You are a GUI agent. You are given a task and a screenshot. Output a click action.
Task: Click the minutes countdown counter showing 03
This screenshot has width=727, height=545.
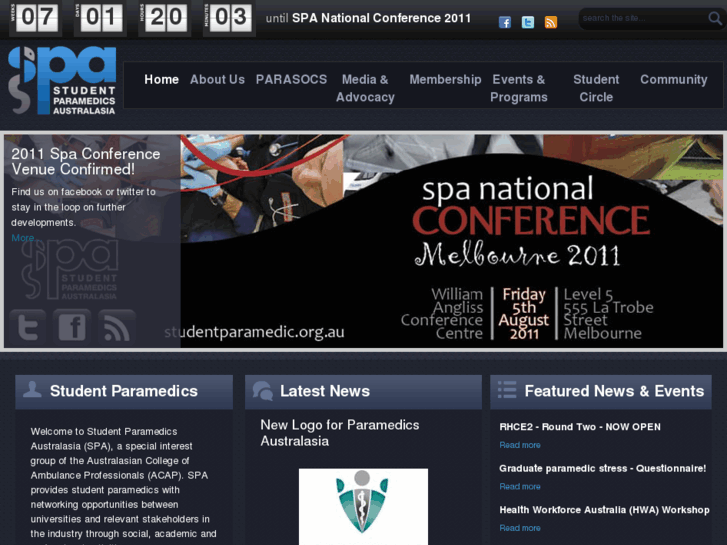tap(230, 18)
